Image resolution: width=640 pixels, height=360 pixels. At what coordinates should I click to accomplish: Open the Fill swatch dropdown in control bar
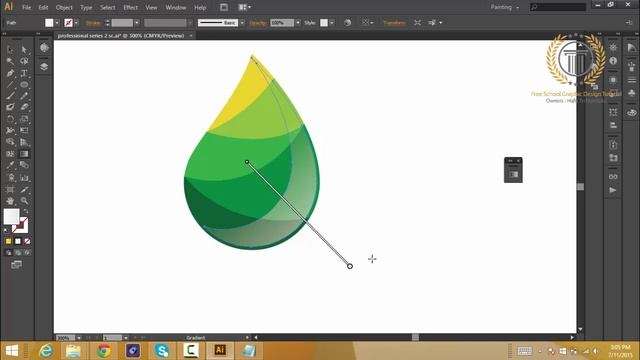coord(57,23)
